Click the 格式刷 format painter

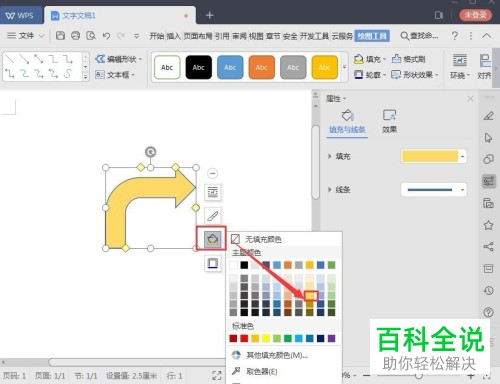[408, 59]
